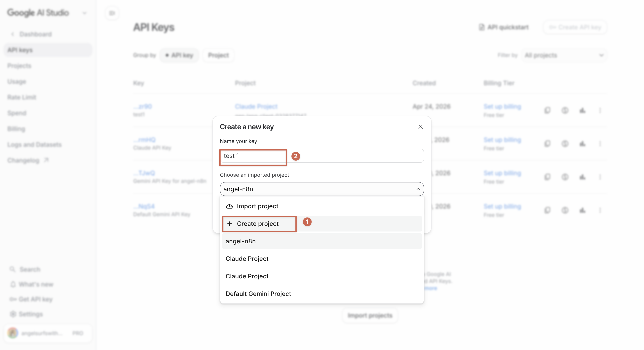
Task: Open the key ending in zr90
Action: 143,106
